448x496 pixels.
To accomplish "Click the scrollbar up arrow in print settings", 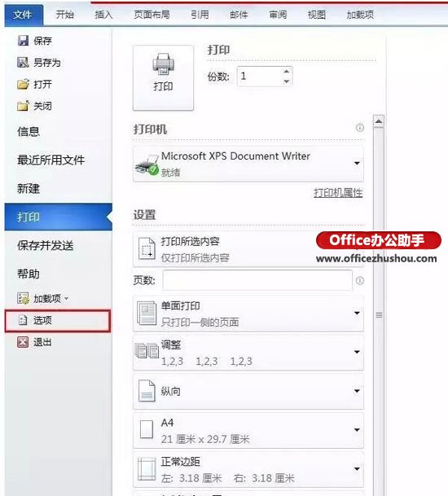I will tap(379, 121).
